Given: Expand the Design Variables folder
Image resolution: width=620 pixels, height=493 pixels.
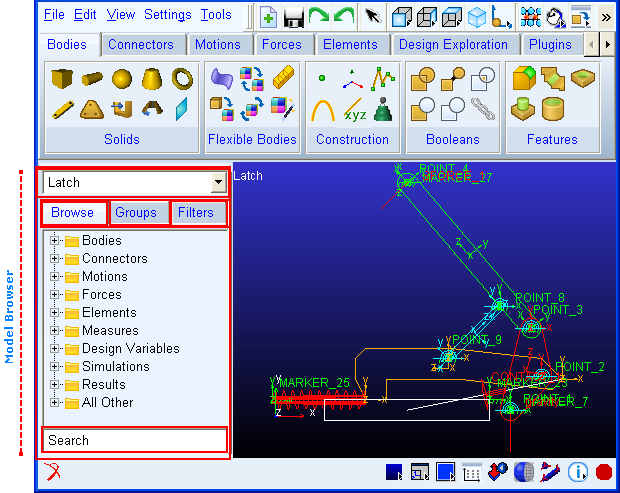Looking at the screenshot, I should pos(55,348).
